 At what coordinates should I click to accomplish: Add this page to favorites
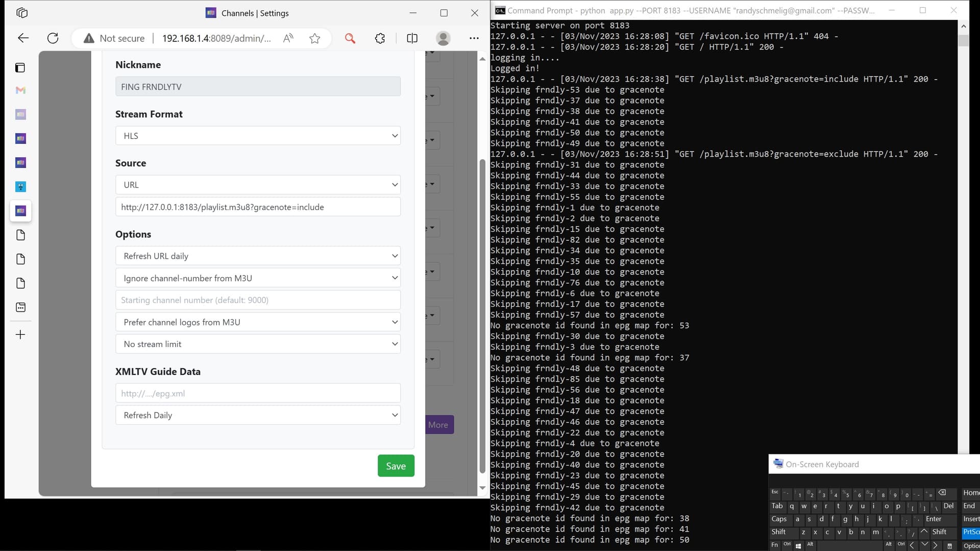[x=314, y=38]
